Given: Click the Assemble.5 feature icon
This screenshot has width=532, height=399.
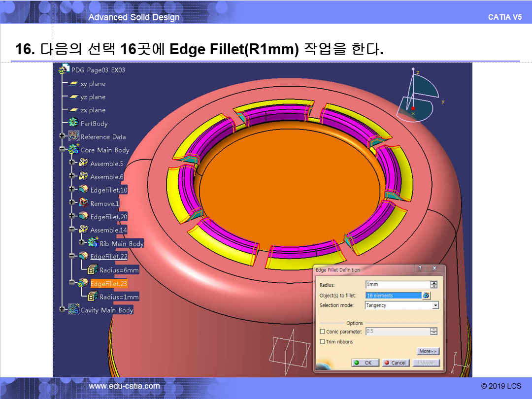Looking at the screenshot, I should point(83,163).
